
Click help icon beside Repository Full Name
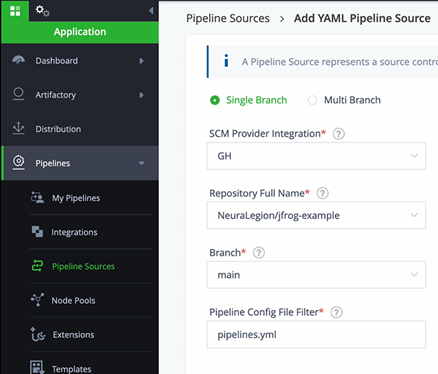click(322, 193)
